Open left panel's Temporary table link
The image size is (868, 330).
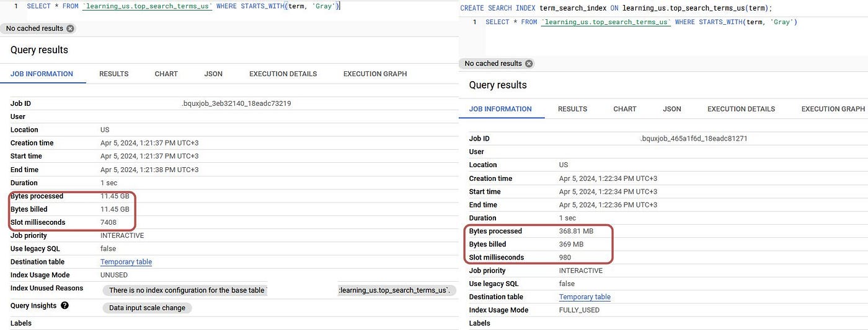[126, 262]
